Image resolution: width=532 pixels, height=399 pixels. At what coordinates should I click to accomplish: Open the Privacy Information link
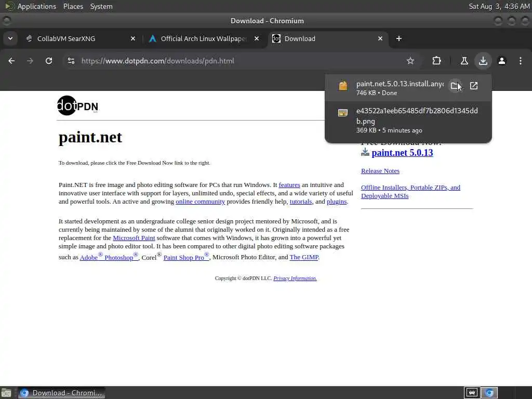(295, 278)
